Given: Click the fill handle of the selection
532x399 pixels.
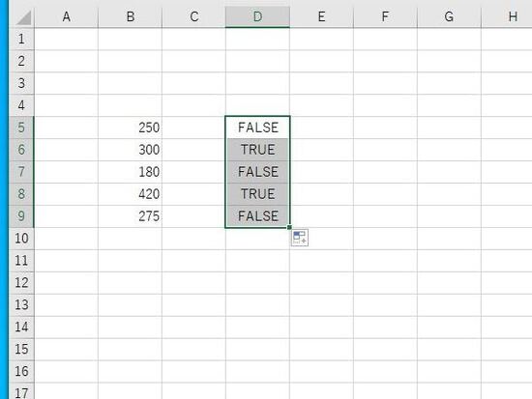Looking at the screenshot, I should pyautogui.click(x=289, y=227).
